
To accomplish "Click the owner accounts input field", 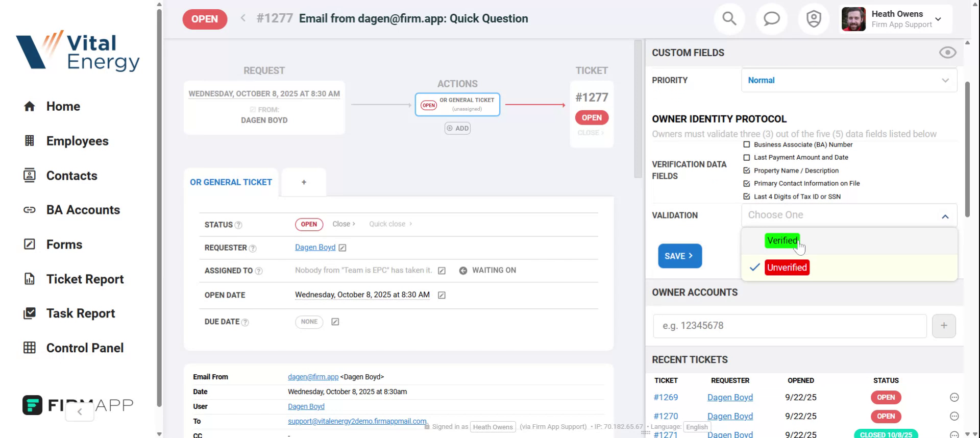I will (x=789, y=326).
